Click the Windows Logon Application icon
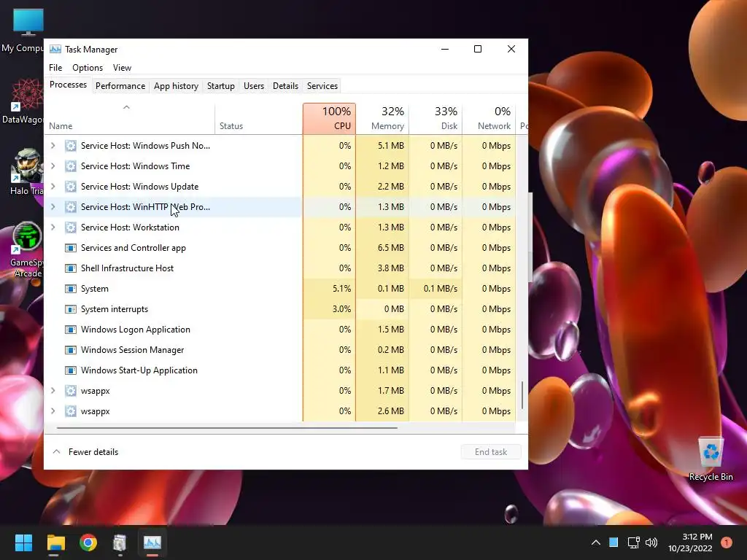 [71, 330]
